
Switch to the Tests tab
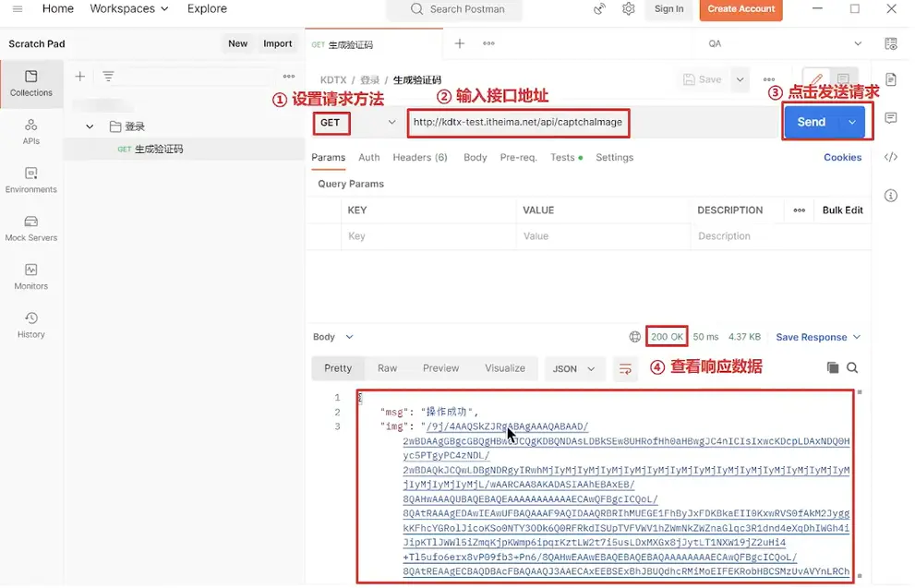pyautogui.click(x=566, y=158)
